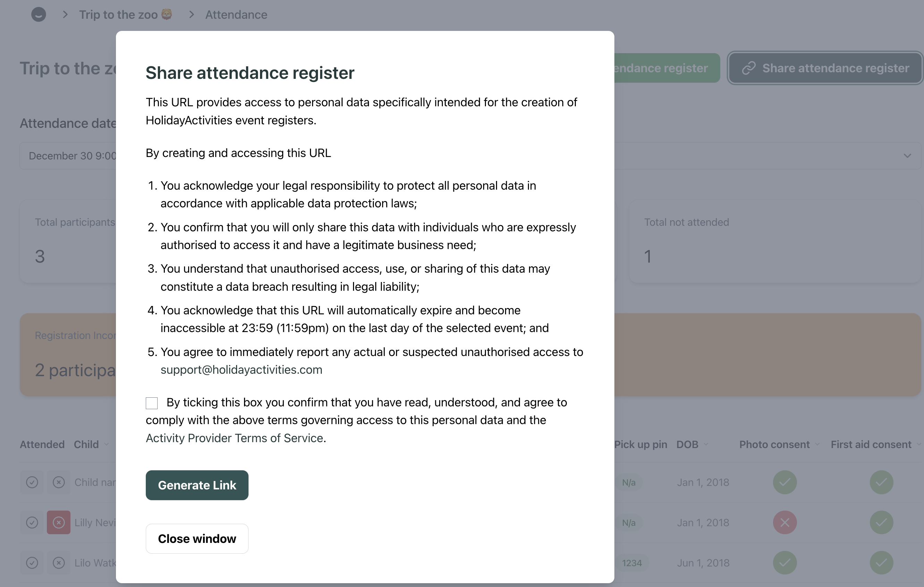
Task: Click Lilly's red not-attended cross icon
Action: [58, 522]
